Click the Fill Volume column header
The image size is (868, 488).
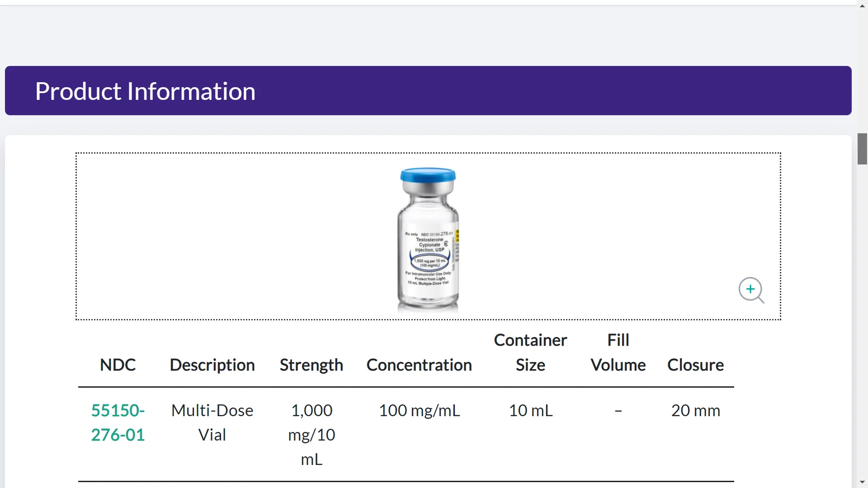click(618, 352)
